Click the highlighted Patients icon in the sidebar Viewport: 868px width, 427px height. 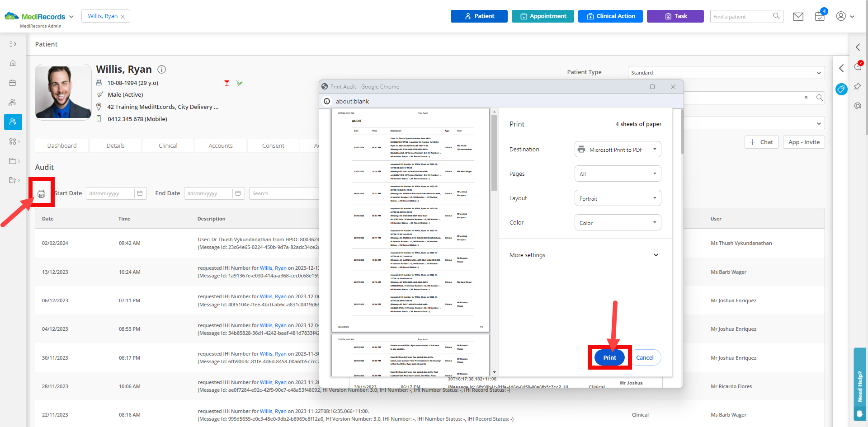pos(13,122)
